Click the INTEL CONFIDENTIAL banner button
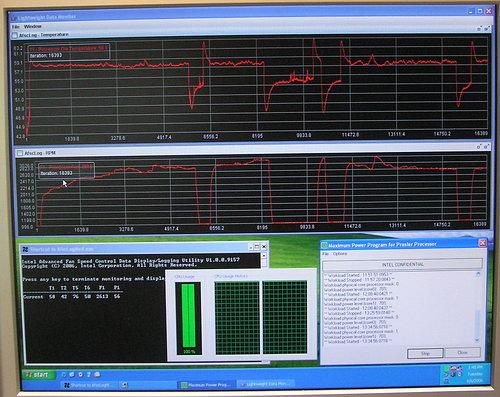 coord(402,264)
